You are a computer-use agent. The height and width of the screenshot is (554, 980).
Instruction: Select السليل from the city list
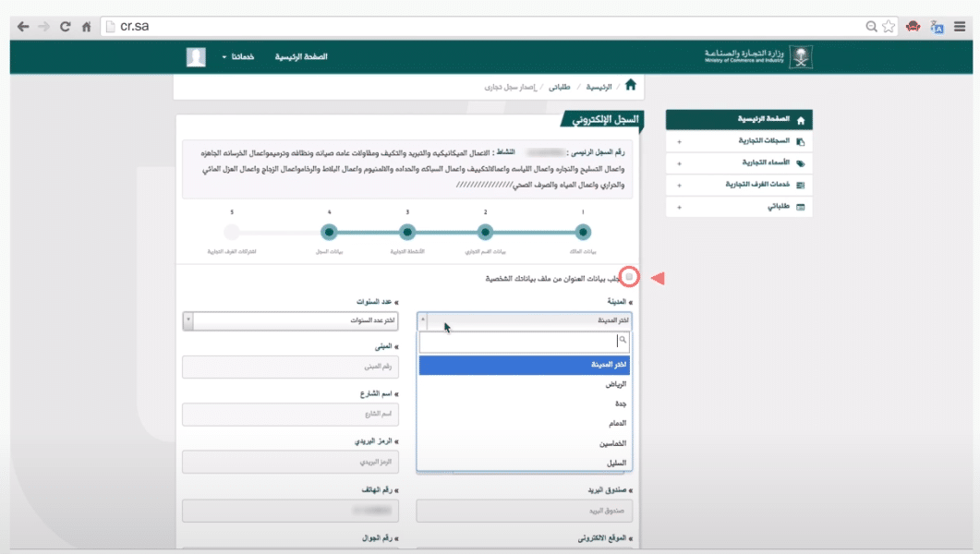pos(525,463)
